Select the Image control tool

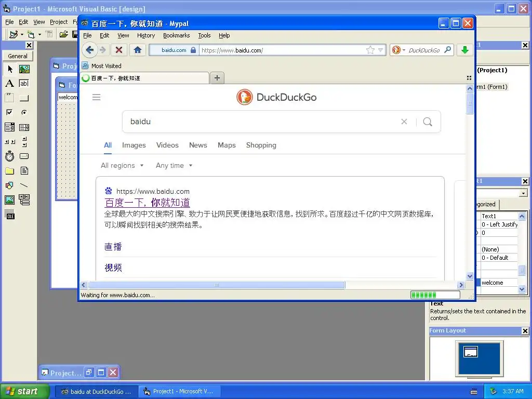(10, 200)
